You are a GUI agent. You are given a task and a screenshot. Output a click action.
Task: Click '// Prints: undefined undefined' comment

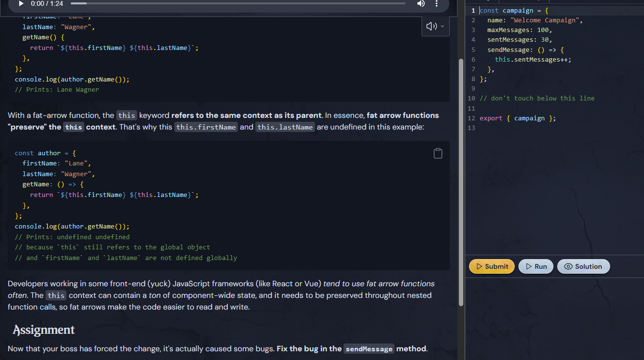[72, 237]
